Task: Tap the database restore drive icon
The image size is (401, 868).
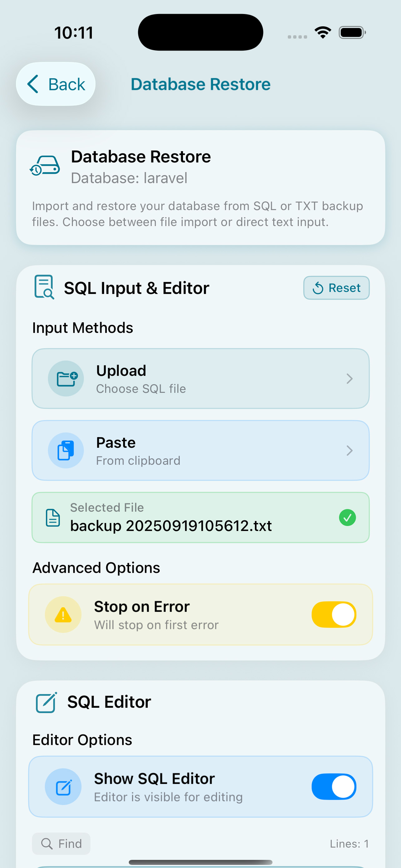Action: point(45,166)
